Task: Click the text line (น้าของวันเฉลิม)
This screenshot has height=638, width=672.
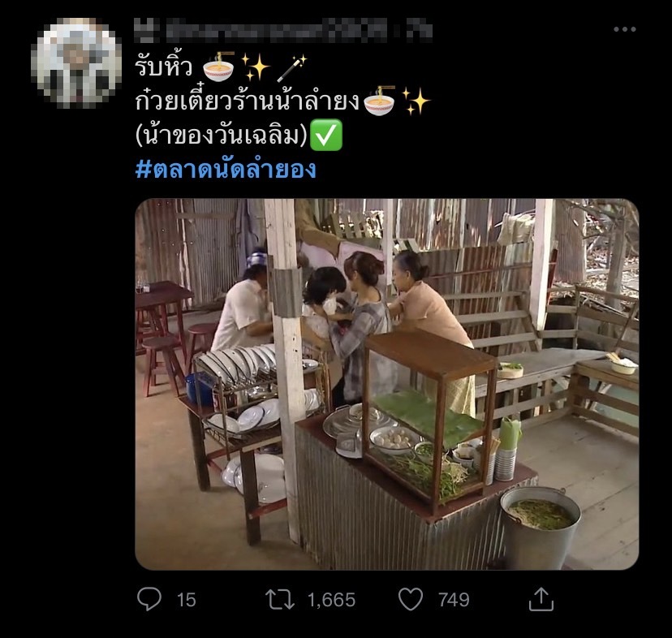Action: pos(222,136)
